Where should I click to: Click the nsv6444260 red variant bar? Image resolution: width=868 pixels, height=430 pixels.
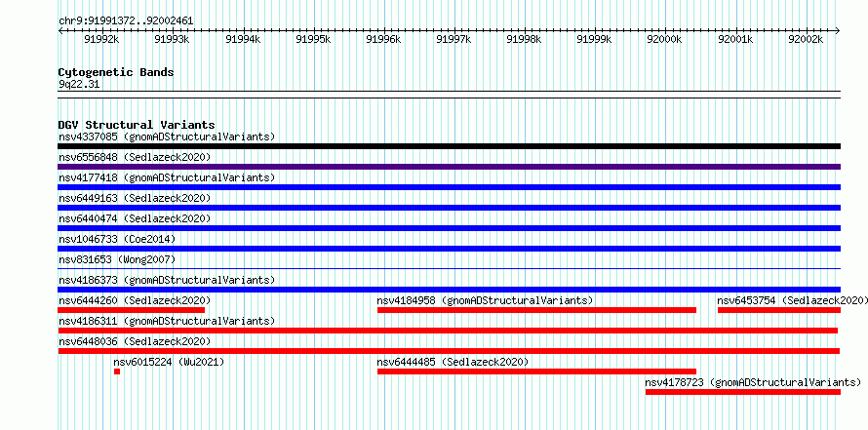tap(132, 310)
